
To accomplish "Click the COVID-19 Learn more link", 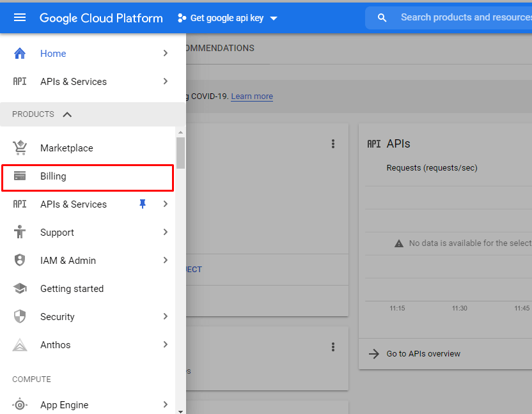I will click(252, 96).
